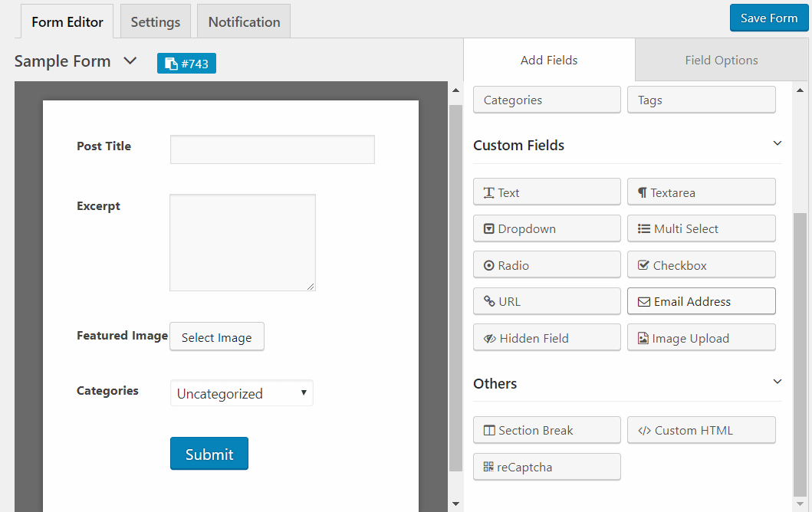Open Sample Form name dropdown arrow

130,61
